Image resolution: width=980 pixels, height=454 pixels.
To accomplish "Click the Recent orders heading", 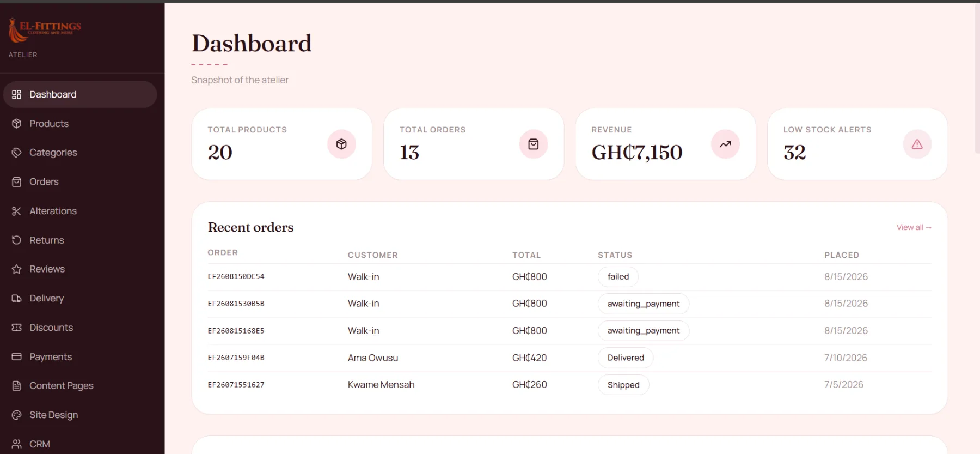I will 250,227.
